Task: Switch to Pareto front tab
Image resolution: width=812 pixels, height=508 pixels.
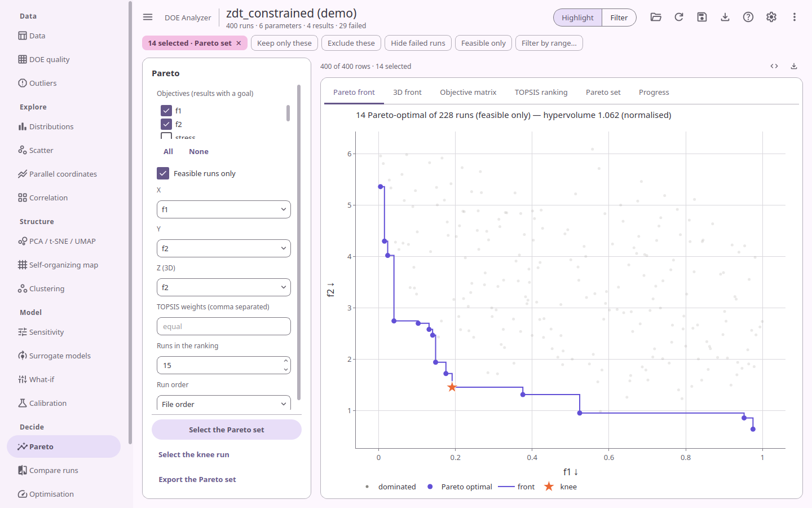Action: click(354, 92)
